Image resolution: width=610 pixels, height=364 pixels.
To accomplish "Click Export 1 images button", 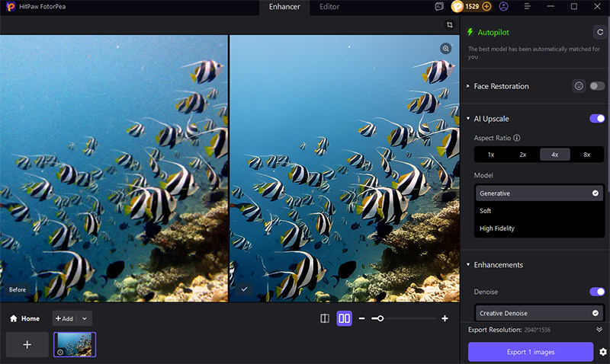I will pyautogui.click(x=531, y=352).
